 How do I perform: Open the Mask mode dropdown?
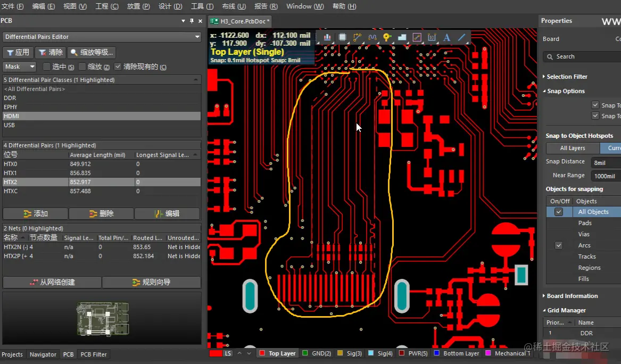pos(20,67)
